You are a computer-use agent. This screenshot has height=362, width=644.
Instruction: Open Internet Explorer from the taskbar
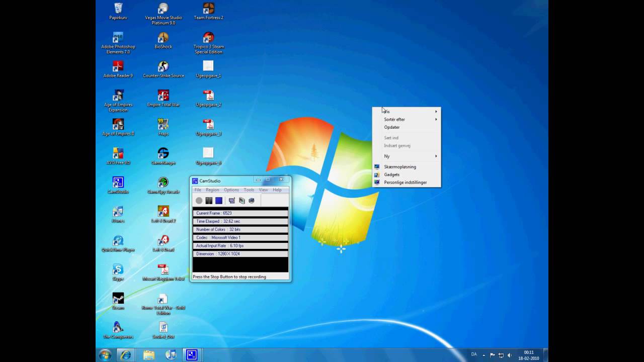coord(126,355)
